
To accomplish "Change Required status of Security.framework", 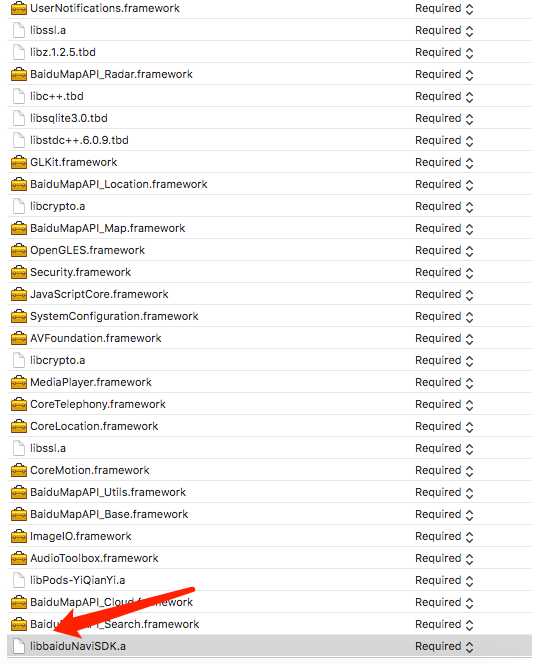I will pyautogui.click(x=444, y=273).
